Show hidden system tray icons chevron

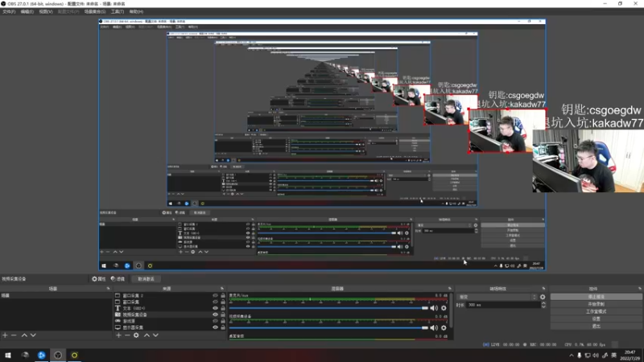[572, 356]
